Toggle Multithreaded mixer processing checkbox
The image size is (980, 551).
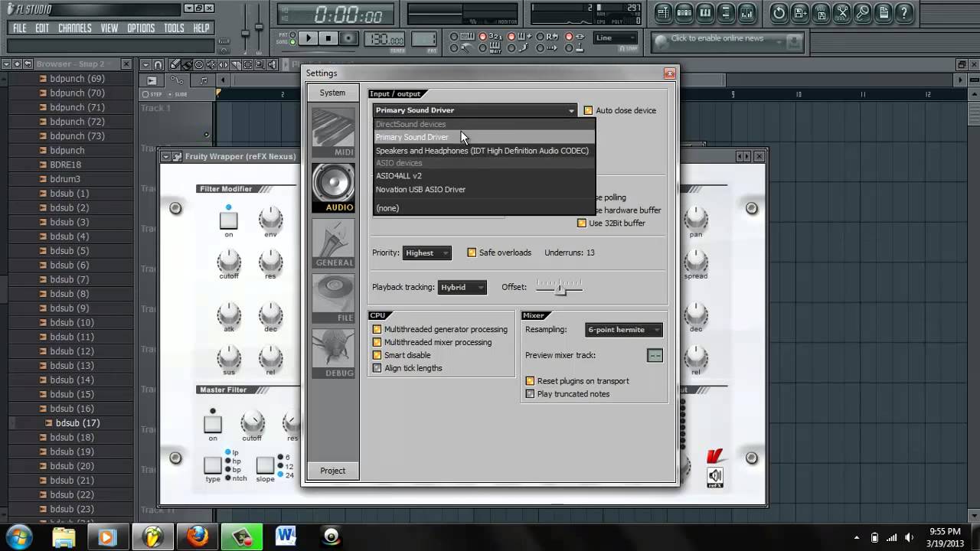(377, 342)
